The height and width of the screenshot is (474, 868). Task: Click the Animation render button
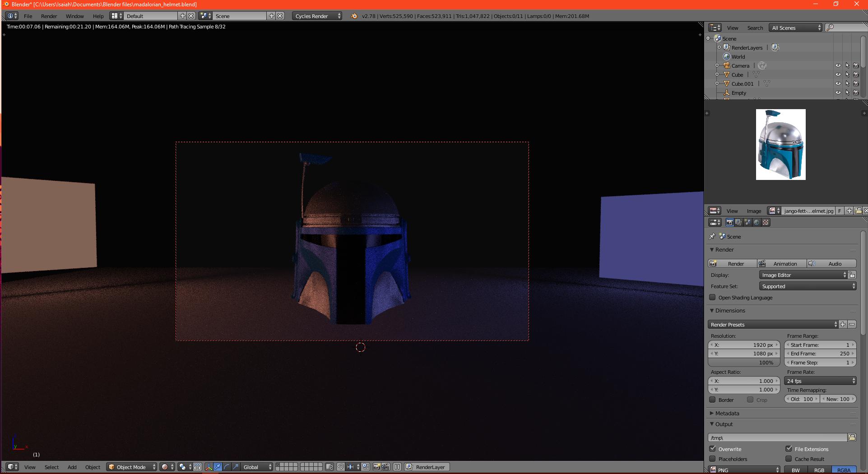pos(782,263)
